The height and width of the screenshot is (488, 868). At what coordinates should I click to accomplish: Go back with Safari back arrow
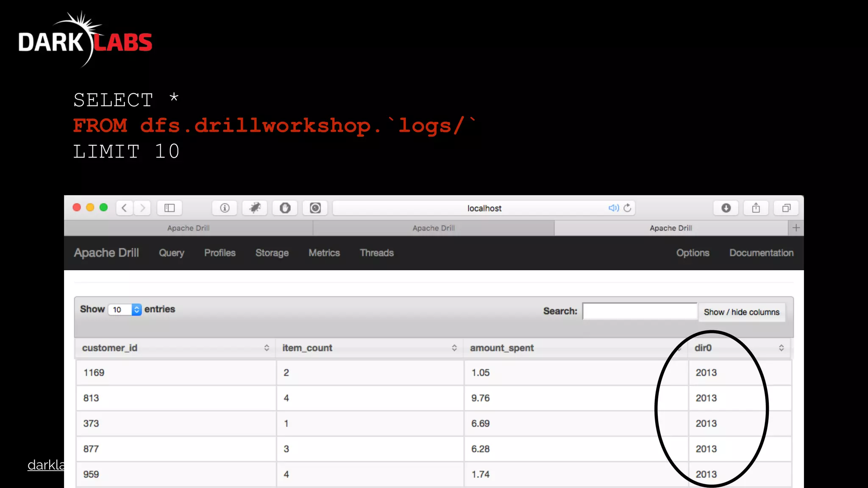(x=125, y=208)
